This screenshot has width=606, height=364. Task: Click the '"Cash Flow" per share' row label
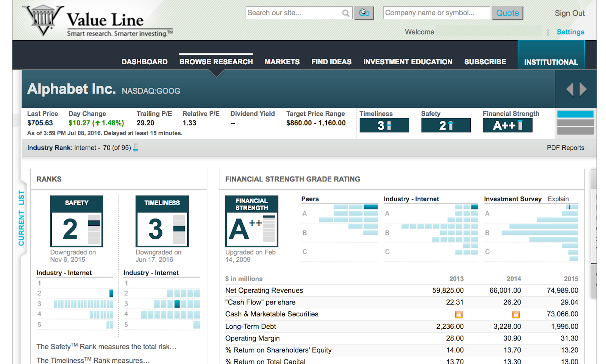(260, 302)
